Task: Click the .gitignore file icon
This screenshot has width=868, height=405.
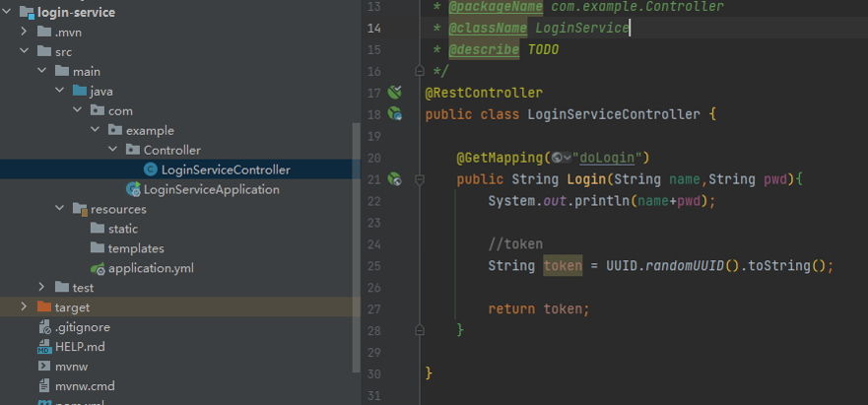Action: point(44,327)
